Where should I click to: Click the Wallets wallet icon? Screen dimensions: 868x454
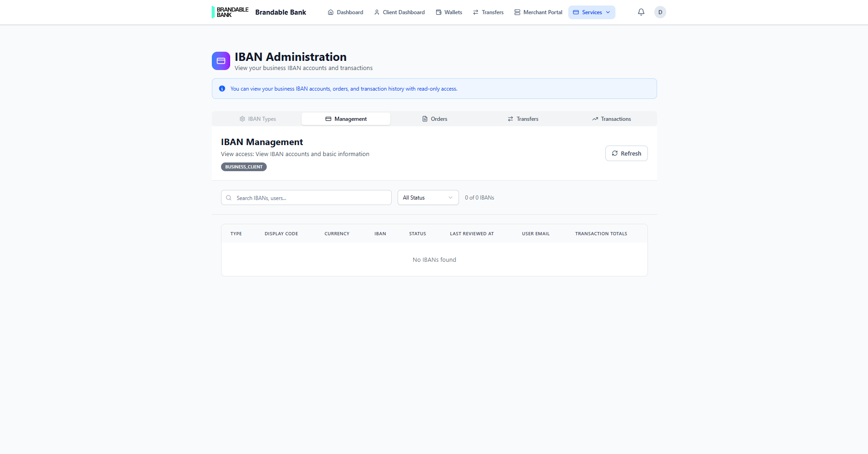(x=438, y=12)
